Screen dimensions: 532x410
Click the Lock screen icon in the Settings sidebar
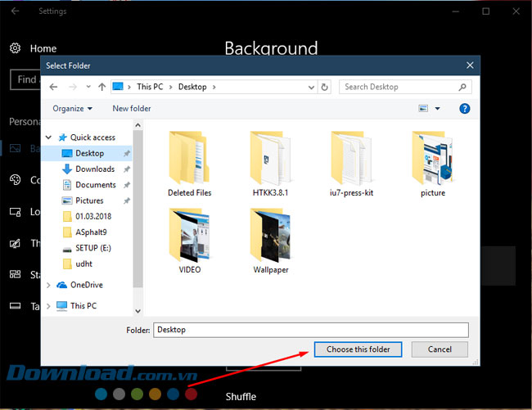(15, 212)
